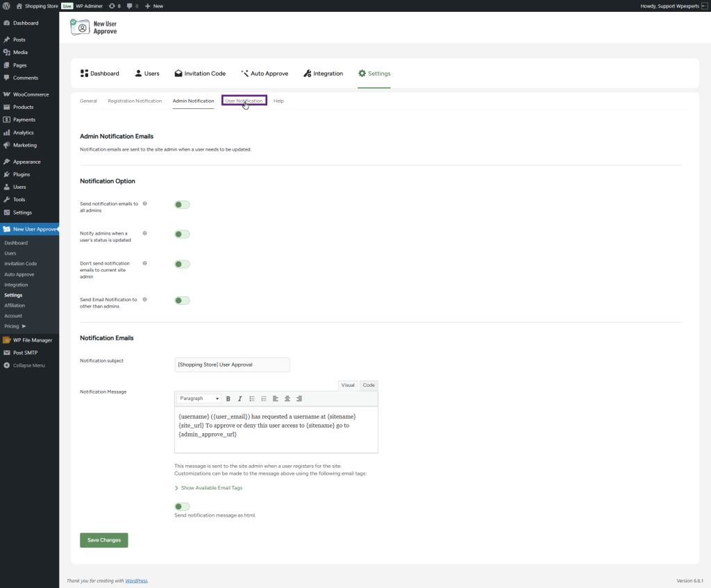Click the Posts pin icon
This screenshot has height=588, width=711.
7,40
